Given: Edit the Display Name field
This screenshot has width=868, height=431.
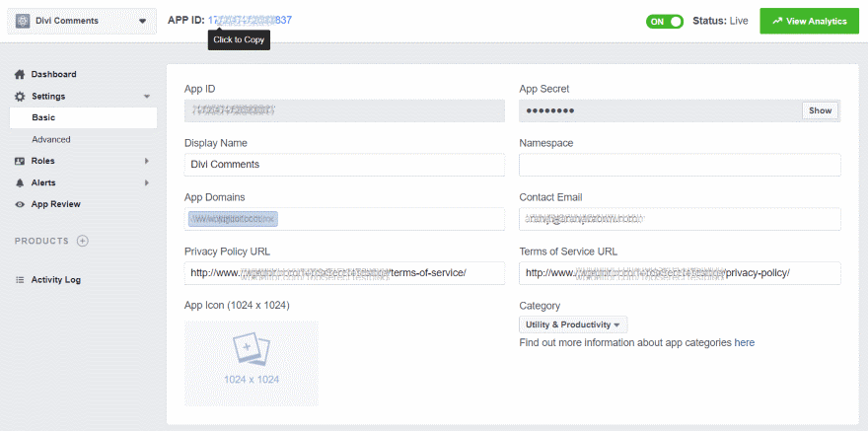Looking at the screenshot, I should coord(344,165).
